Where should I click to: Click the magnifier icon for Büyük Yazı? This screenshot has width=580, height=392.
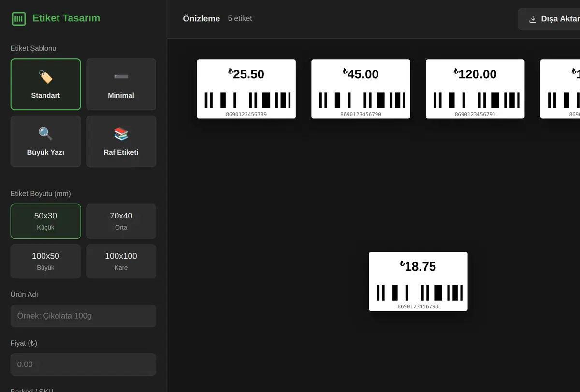tap(45, 134)
